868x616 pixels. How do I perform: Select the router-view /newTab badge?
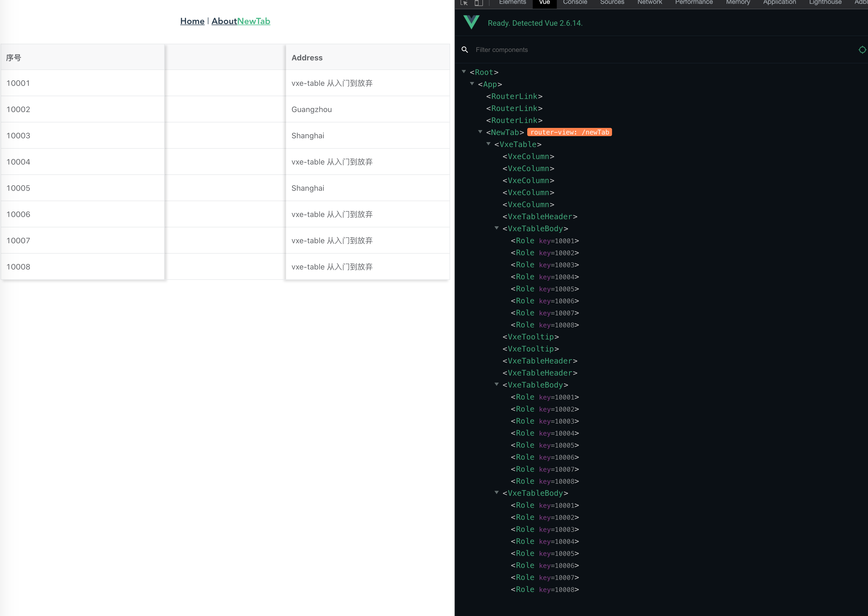(x=569, y=132)
